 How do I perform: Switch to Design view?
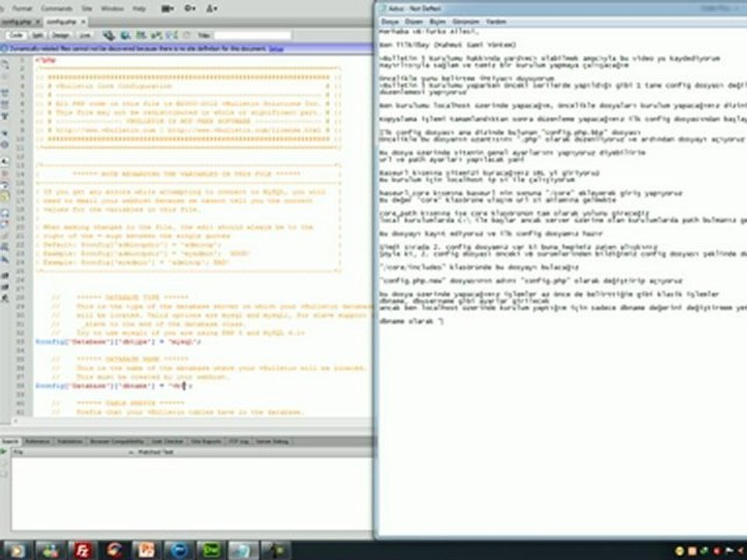point(61,35)
